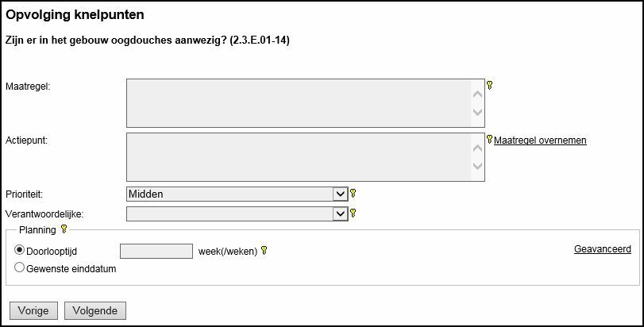Click the Vorige button
Viewport: 644px width, 327px height.
[x=33, y=310]
